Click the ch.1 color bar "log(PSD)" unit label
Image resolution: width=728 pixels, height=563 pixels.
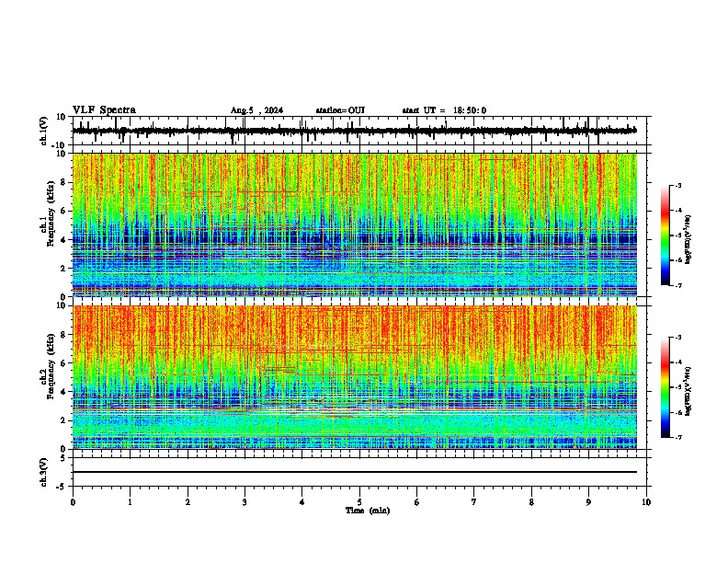[x=688, y=239]
